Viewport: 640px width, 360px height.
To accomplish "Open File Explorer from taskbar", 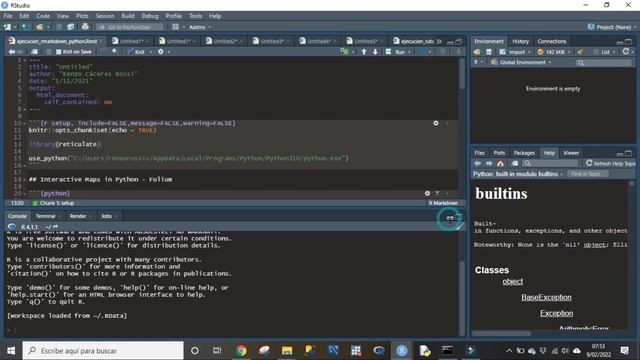I will click(x=287, y=351).
